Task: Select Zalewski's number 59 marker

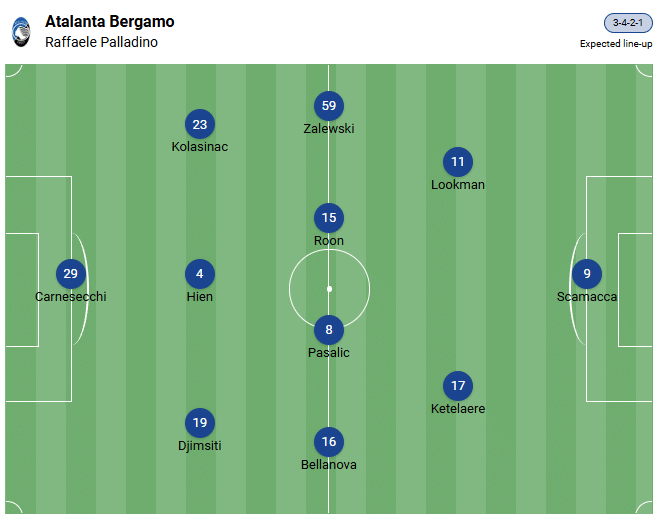Action: click(x=328, y=106)
